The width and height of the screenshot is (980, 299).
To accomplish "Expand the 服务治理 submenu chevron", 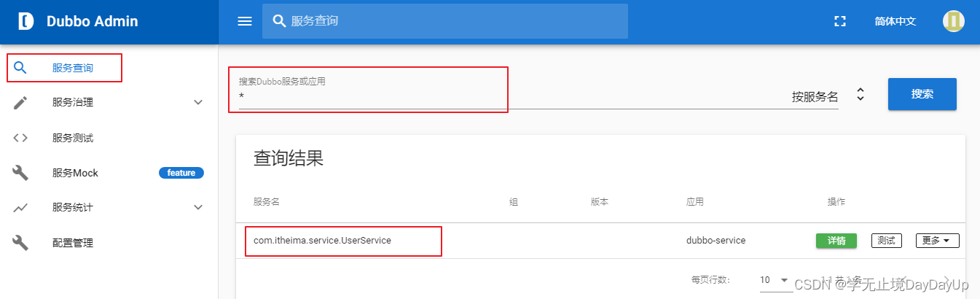I will tap(198, 103).
